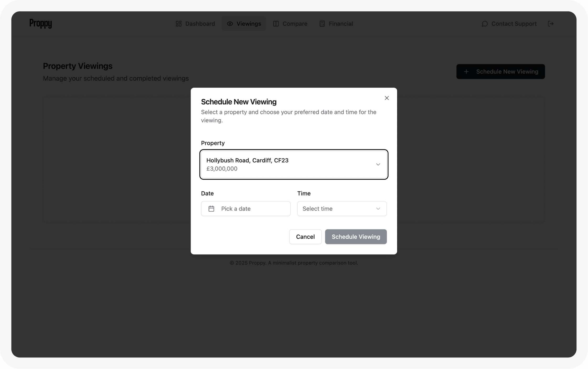Click the calendar icon in Date field
Screen dimensions: 588x369
point(211,208)
